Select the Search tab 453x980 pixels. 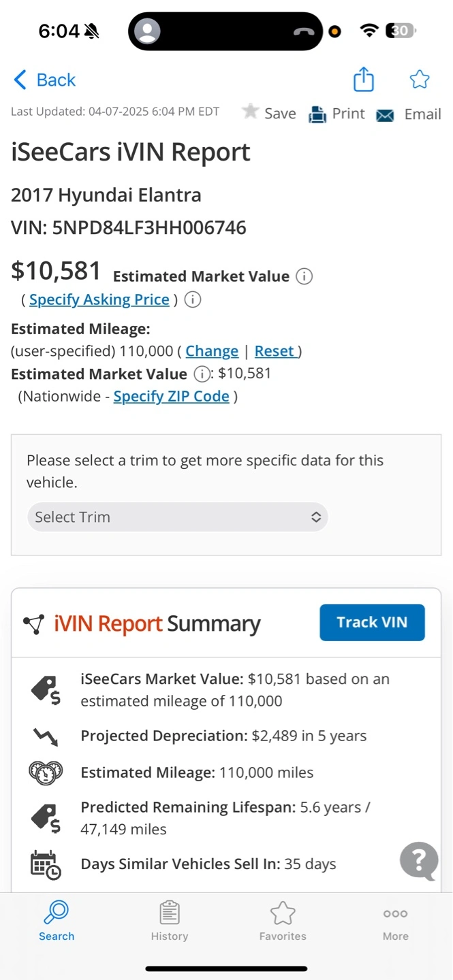coord(57,921)
